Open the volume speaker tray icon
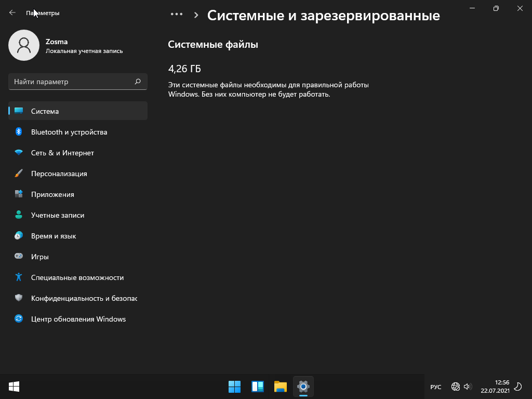This screenshot has height=399, width=532. pos(468,387)
